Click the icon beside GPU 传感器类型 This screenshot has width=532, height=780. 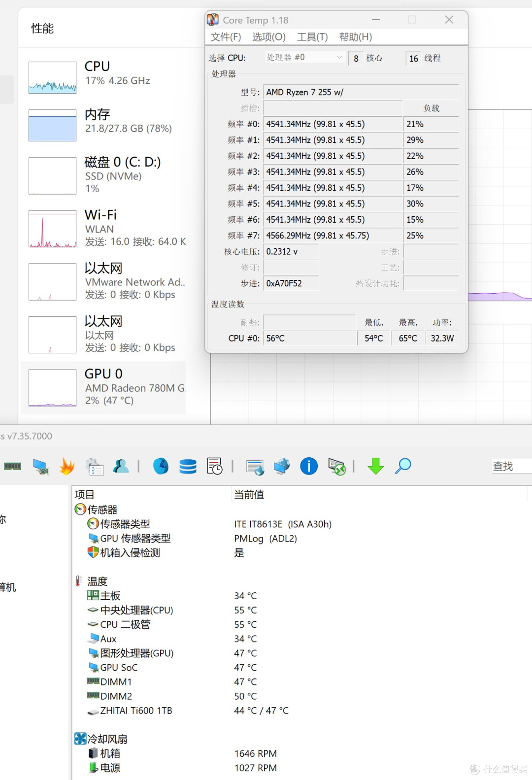[x=94, y=538]
